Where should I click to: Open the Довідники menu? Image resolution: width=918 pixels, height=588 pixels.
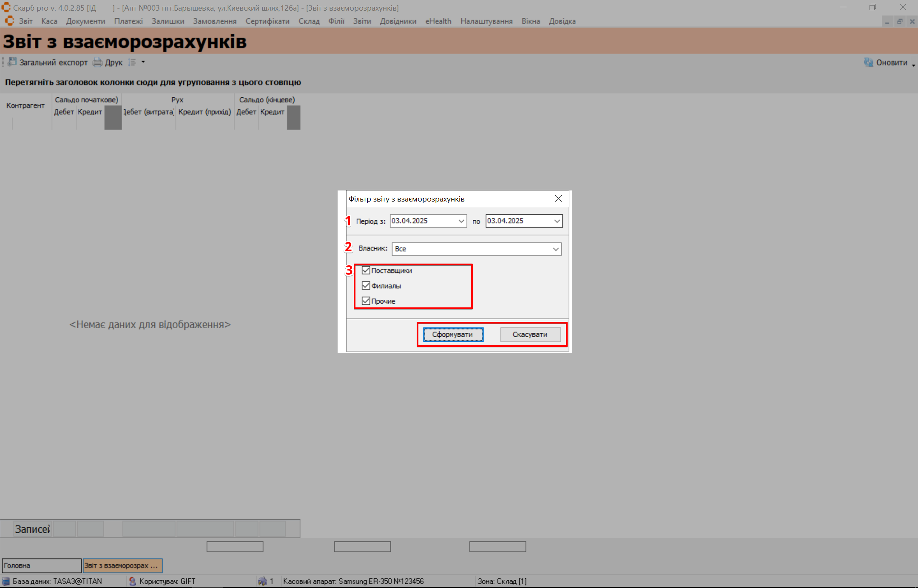coord(398,21)
